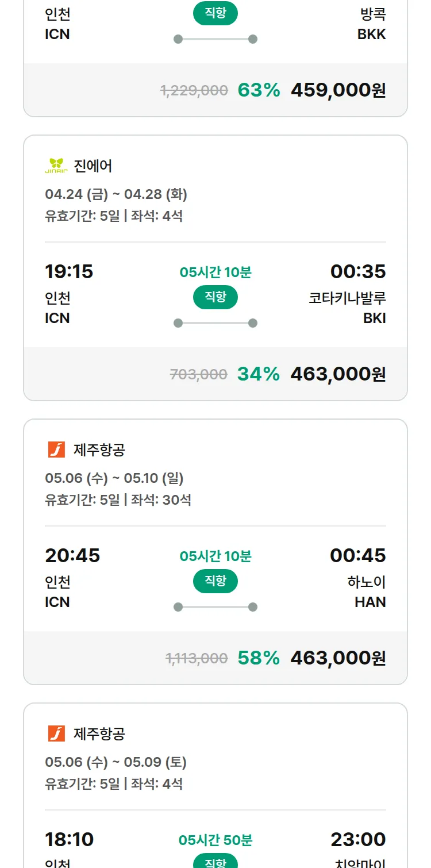Select the 459,000원 Bangkok fare
431x868 pixels.
[338, 90]
